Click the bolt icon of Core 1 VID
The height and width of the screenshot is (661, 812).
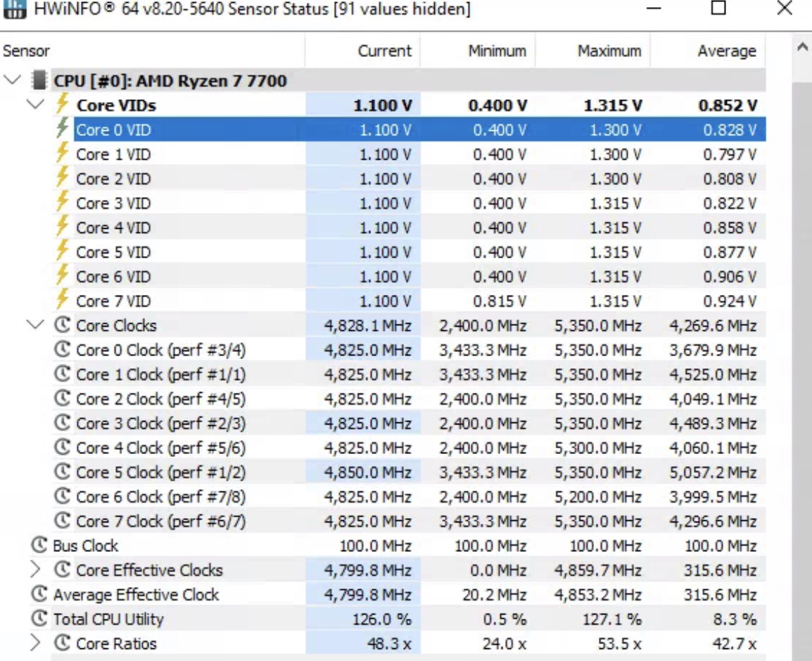(x=62, y=153)
